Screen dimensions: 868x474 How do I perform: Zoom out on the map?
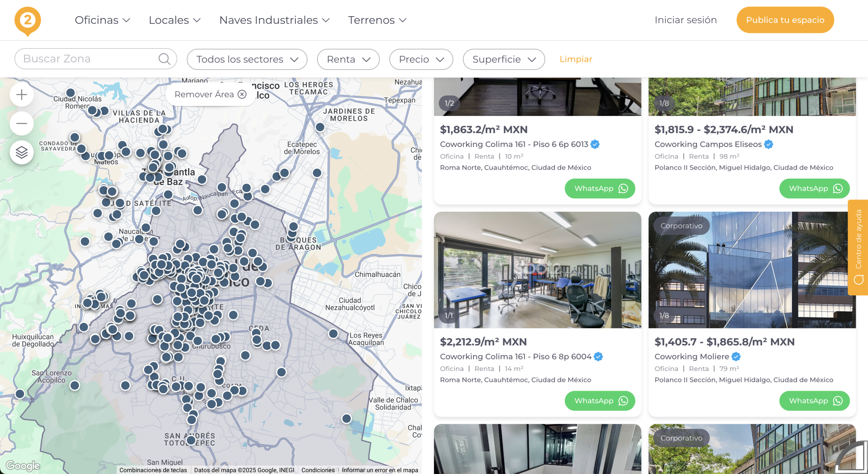[x=22, y=123]
